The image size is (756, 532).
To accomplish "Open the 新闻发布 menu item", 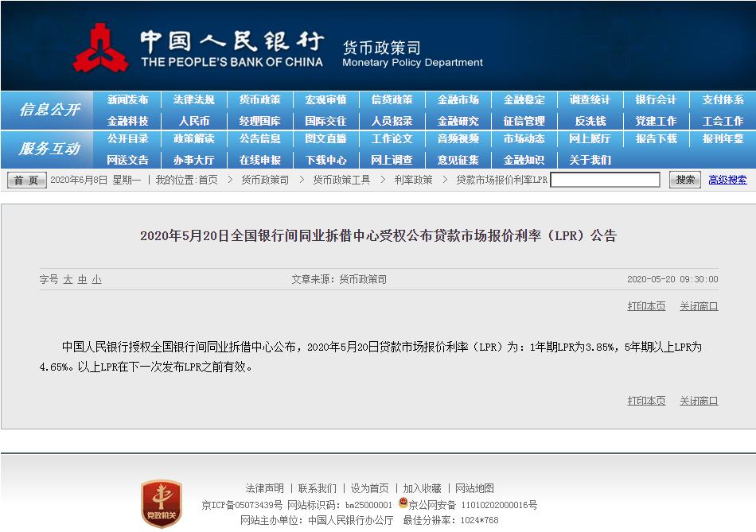I will pos(130,100).
